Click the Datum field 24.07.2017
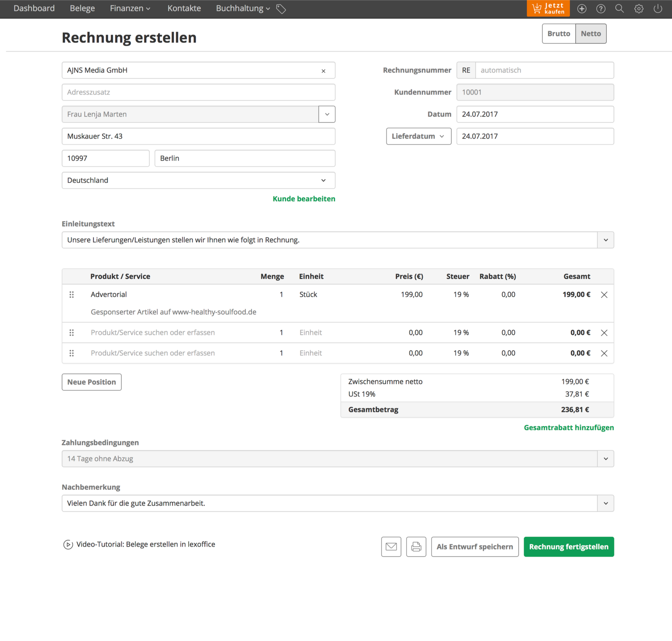The height and width of the screenshot is (641, 672). [x=535, y=114]
